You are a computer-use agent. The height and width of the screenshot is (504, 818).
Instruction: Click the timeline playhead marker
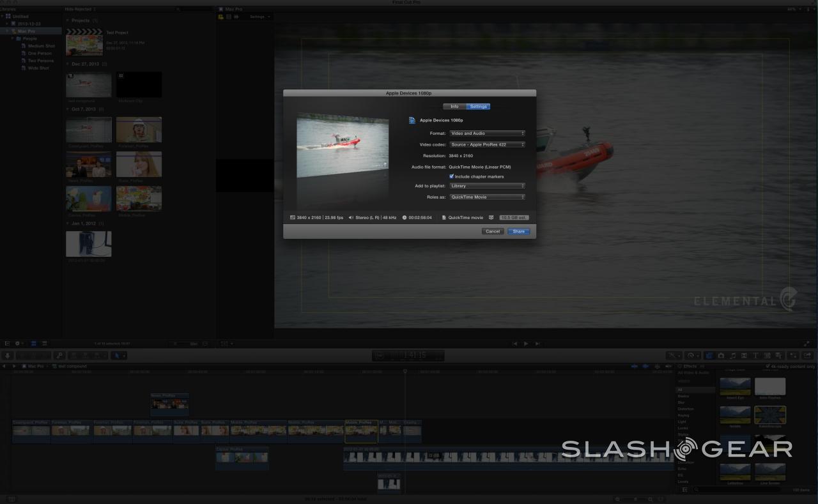(405, 371)
